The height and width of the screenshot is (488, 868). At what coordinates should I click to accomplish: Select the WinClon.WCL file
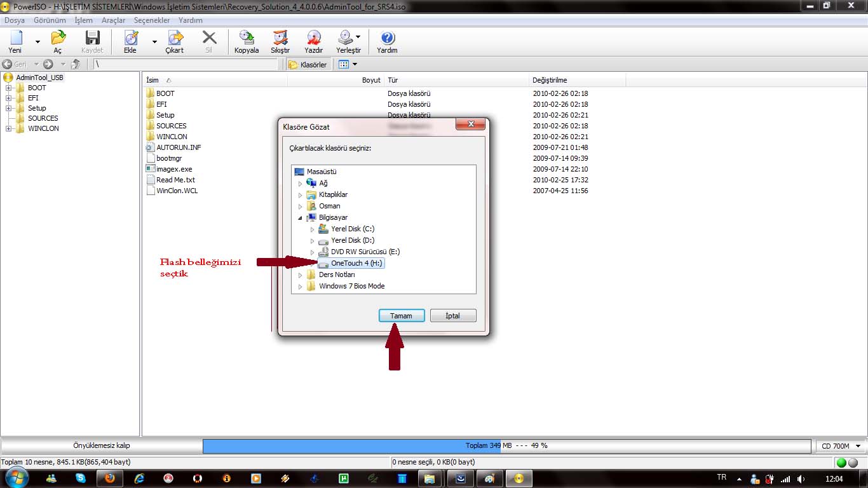[x=177, y=191]
